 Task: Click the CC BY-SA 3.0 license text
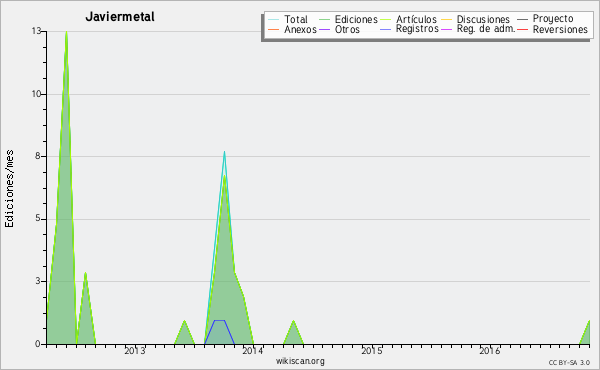(569, 362)
